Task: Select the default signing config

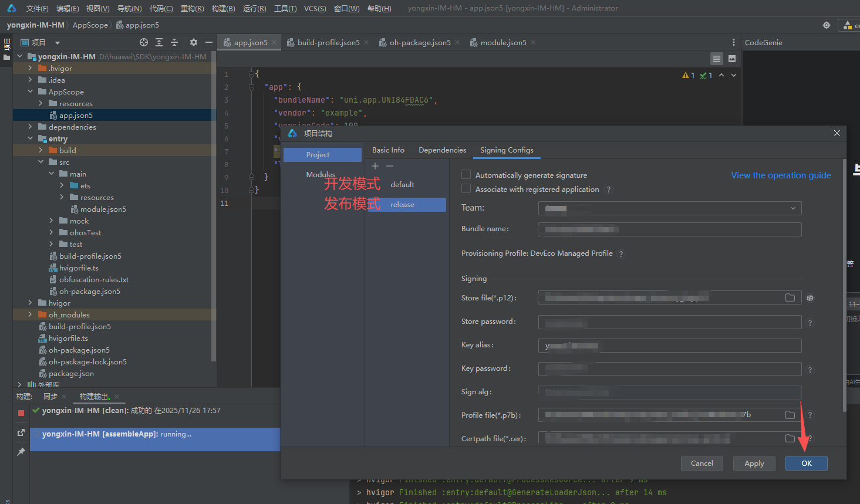Action: coord(402,185)
